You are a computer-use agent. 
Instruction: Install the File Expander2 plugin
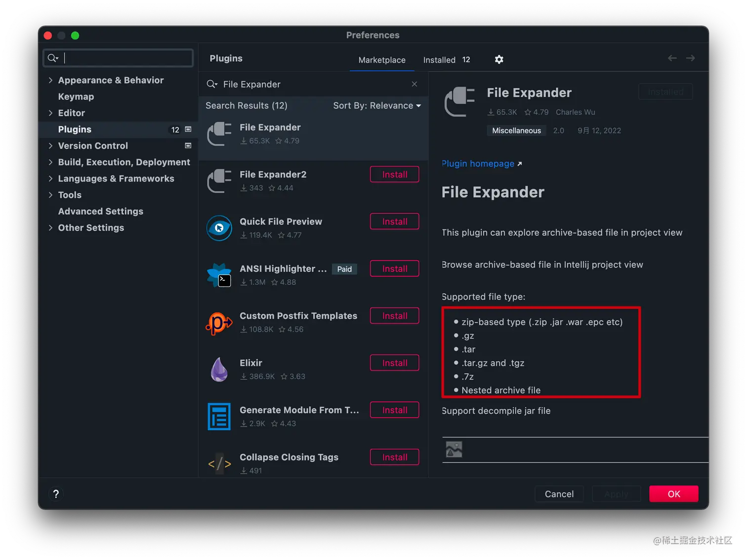(x=395, y=174)
